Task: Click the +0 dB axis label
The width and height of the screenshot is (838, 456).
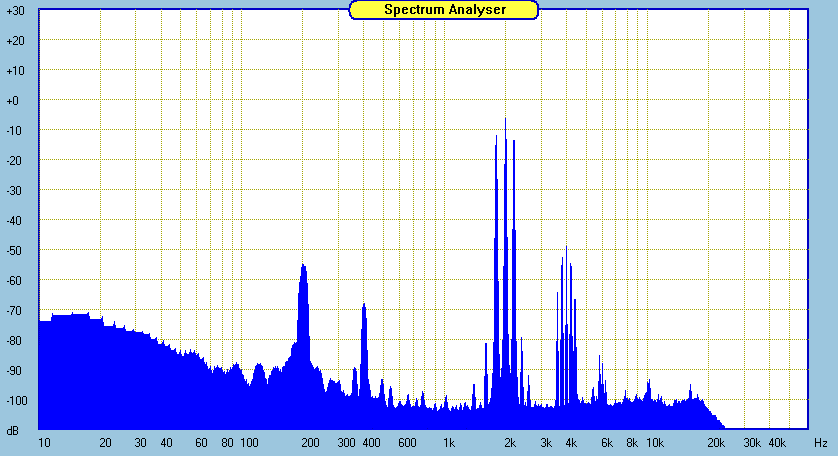Action: click(x=15, y=101)
